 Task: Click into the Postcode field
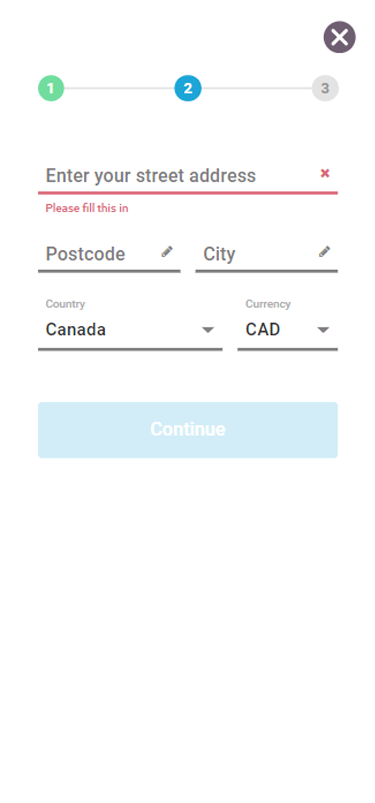coord(109,254)
